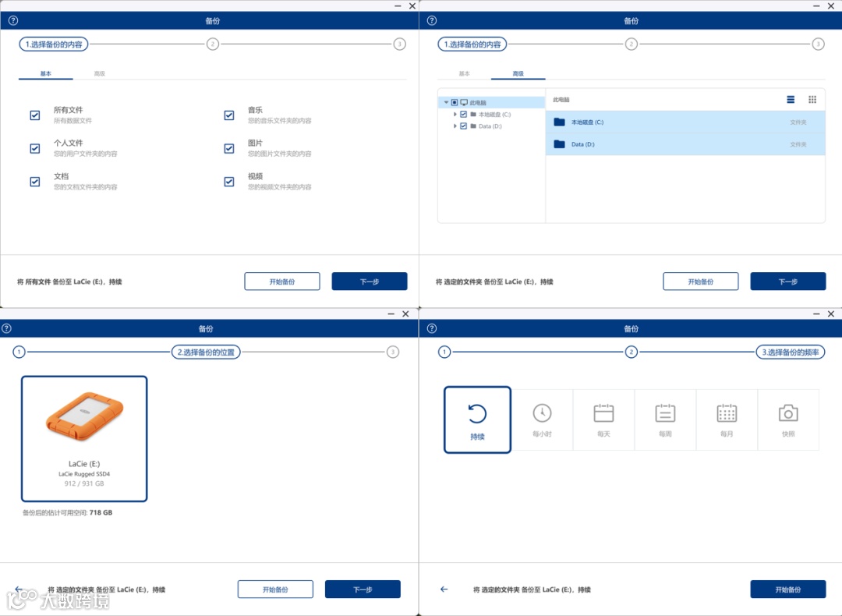Choose the 每天 daily calendar icon
The height and width of the screenshot is (616, 842).
click(603, 413)
